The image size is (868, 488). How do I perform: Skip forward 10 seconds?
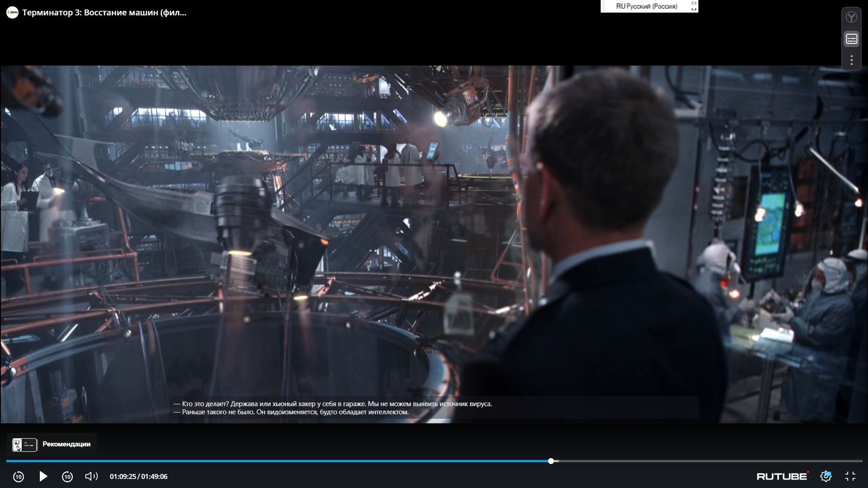(x=67, y=476)
